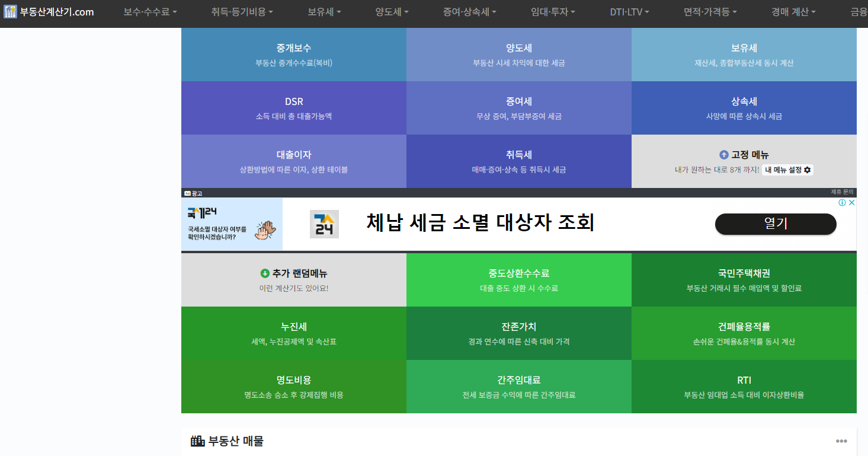
Task: Click the 부동산계산기.com logo icon
Action: pyautogui.click(x=9, y=11)
